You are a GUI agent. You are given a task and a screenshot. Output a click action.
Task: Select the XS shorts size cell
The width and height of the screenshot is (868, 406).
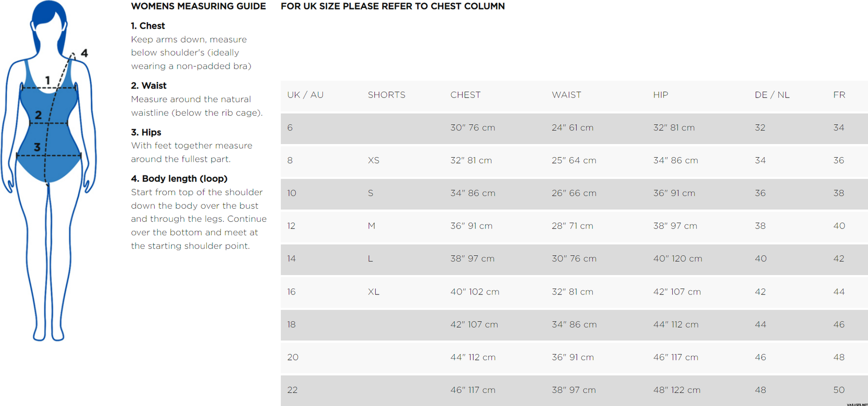(373, 160)
